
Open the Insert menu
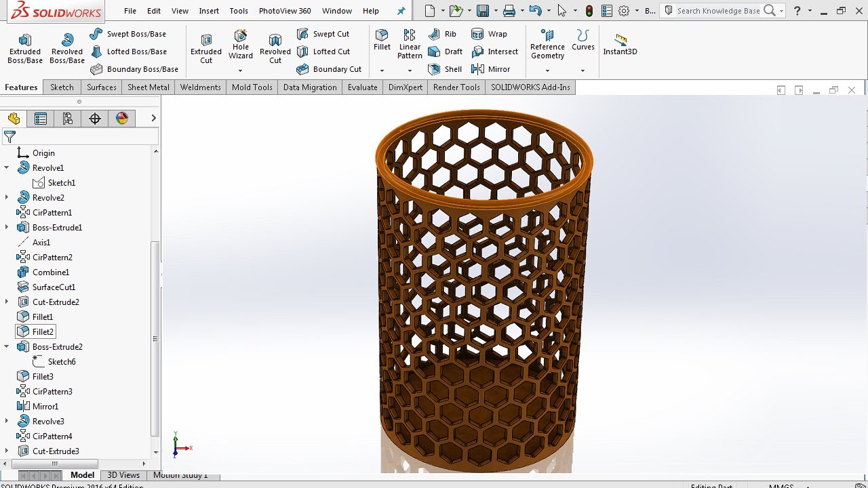(209, 11)
